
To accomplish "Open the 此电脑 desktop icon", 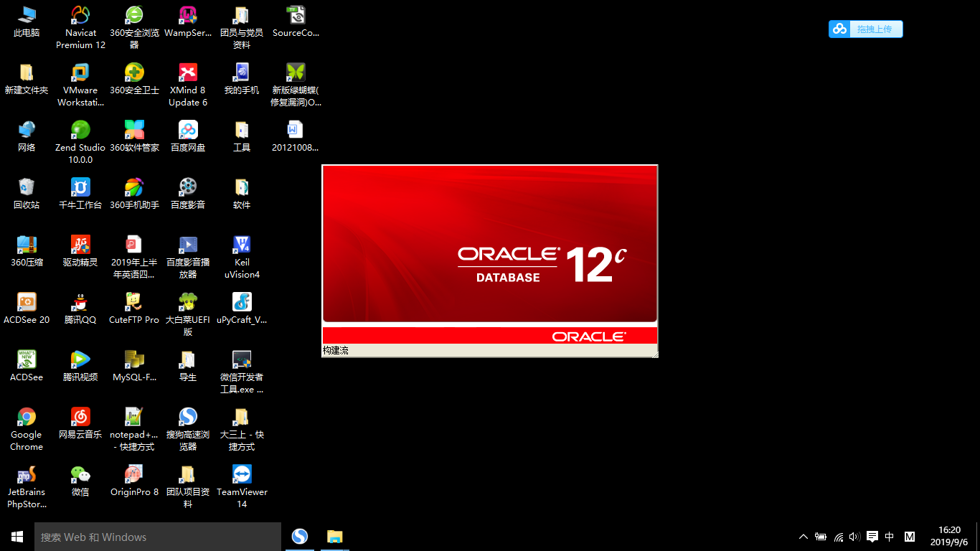I will (x=27, y=22).
